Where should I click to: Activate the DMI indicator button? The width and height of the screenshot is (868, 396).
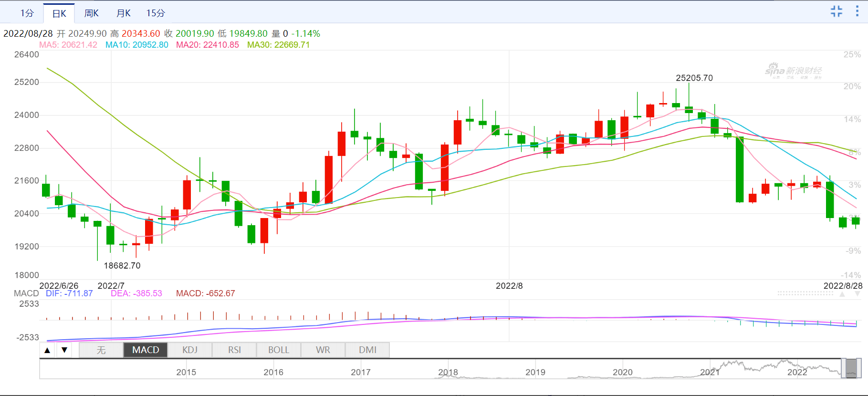click(367, 350)
